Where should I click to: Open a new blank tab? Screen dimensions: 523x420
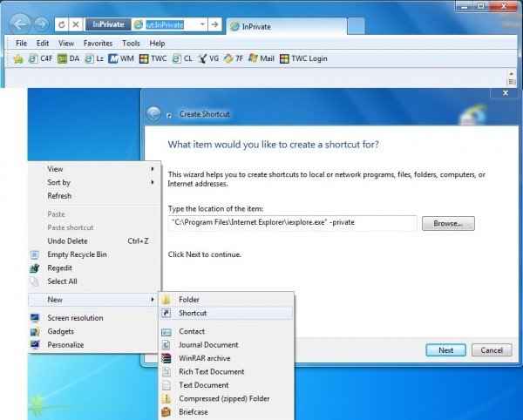coord(356,26)
